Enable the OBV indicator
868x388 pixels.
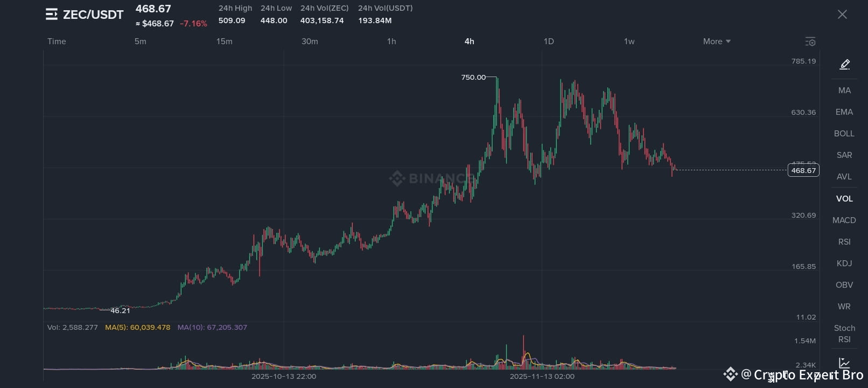[x=844, y=285]
